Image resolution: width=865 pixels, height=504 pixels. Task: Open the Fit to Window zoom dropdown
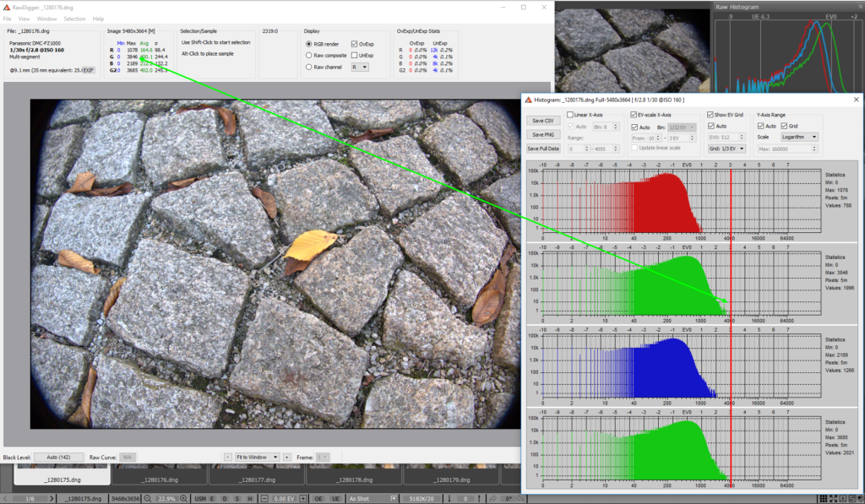pyautogui.click(x=257, y=457)
